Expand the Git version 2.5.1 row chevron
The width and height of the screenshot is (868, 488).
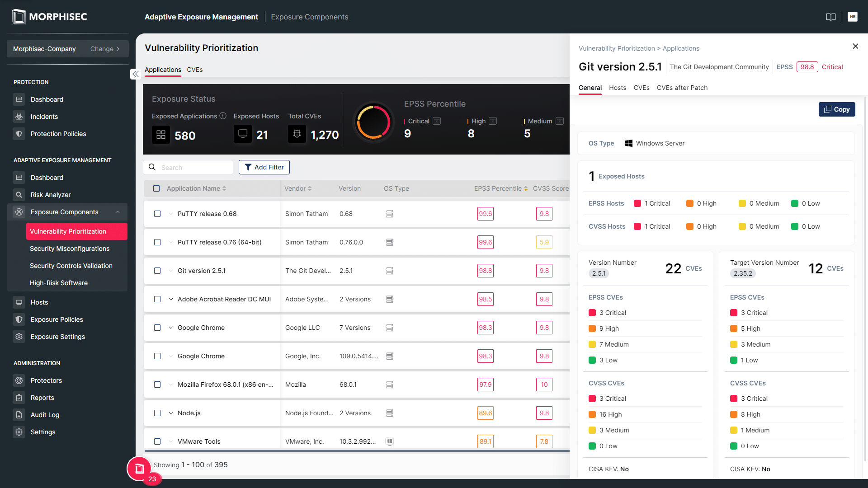pos(171,271)
